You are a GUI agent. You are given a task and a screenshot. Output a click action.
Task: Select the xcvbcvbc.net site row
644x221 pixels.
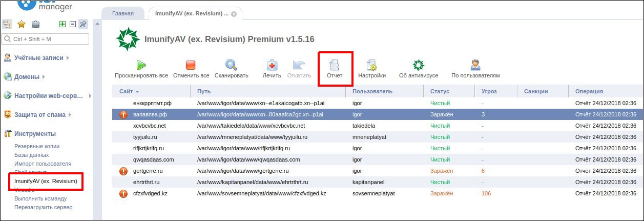pos(378,126)
